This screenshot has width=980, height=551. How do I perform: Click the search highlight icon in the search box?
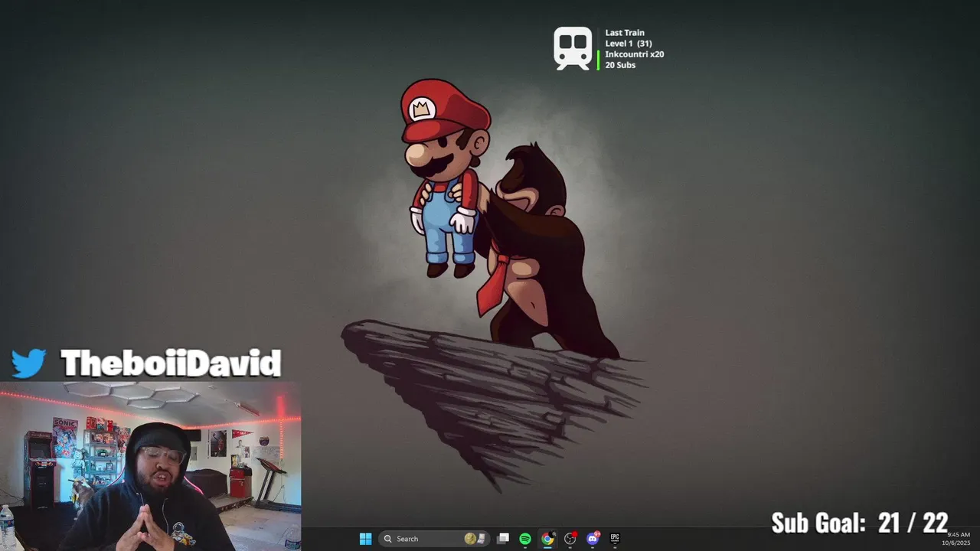(475, 539)
